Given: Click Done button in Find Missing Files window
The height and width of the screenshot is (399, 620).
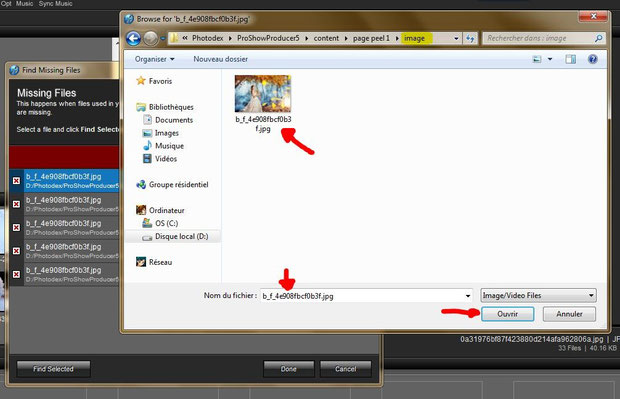Looking at the screenshot, I should coord(289,369).
